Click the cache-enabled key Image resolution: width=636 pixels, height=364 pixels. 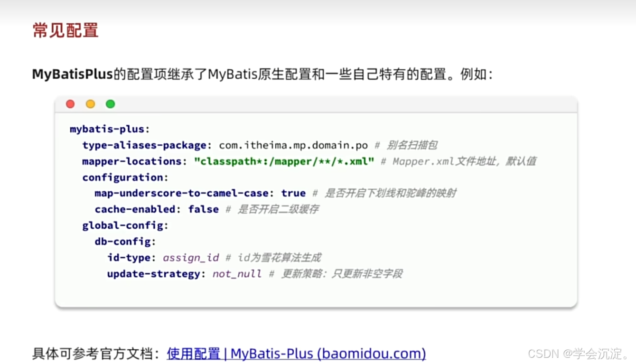point(138,209)
